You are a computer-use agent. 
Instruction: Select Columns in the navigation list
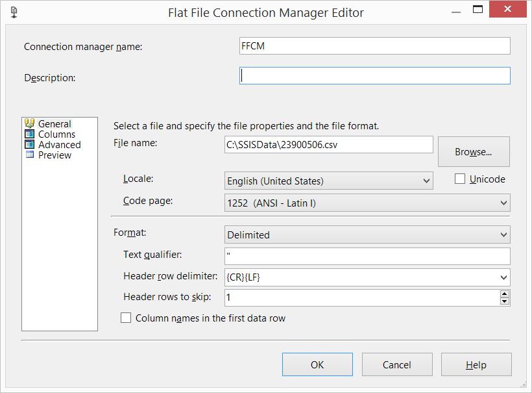[56, 134]
